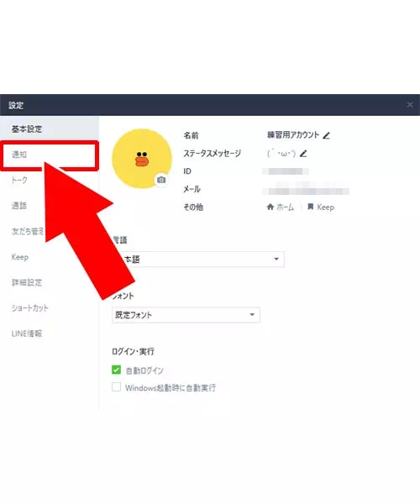Select the Keep item in the sidebar
The height and width of the screenshot is (504, 420).
click(20, 257)
